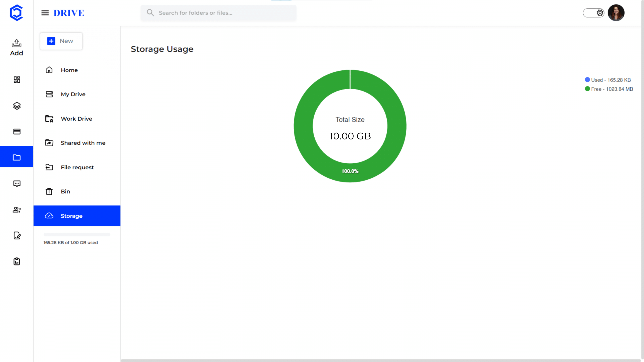The height and width of the screenshot is (362, 644).
Task: Select the Storage menu item
Action: click(77, 216)
